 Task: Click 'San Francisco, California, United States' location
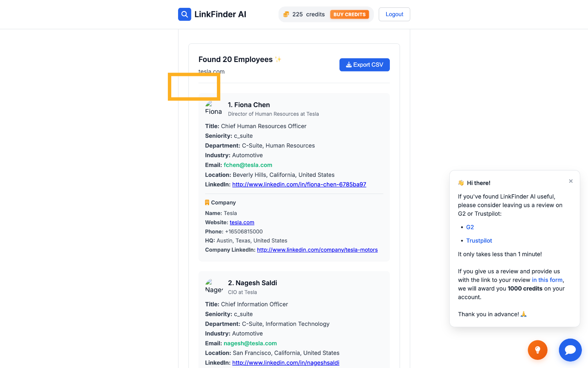click(286, 353)
